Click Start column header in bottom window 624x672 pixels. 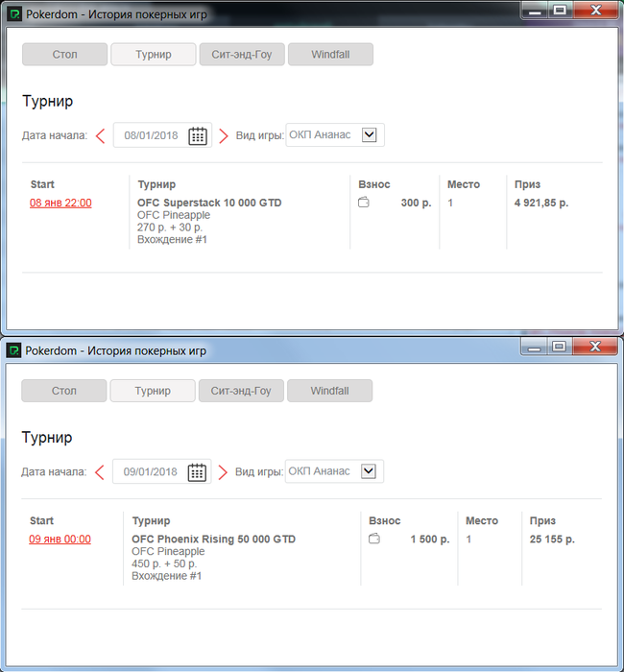(x=41, y=520)
